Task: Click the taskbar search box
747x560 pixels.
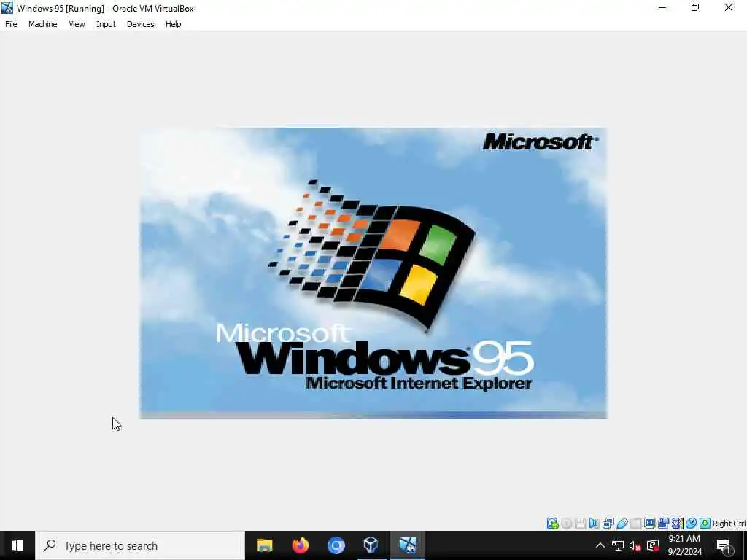Action: click(141, 545)
